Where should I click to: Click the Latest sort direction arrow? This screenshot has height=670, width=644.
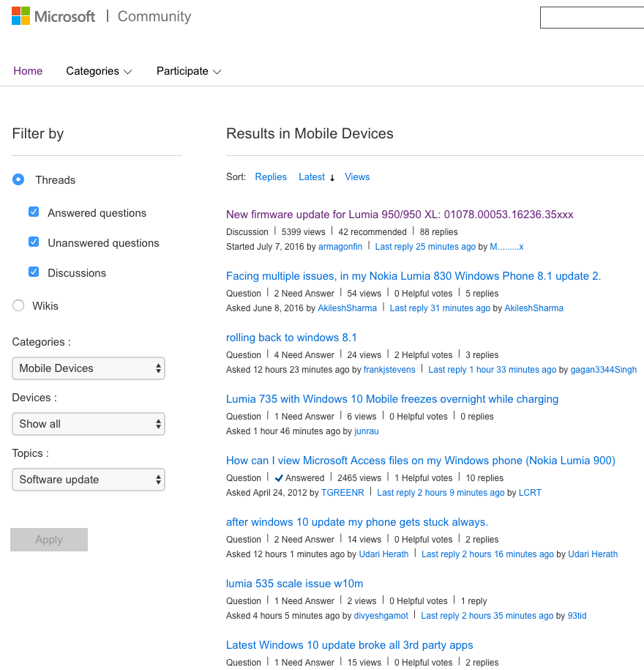pyautogui.click(x=332, y=178)
